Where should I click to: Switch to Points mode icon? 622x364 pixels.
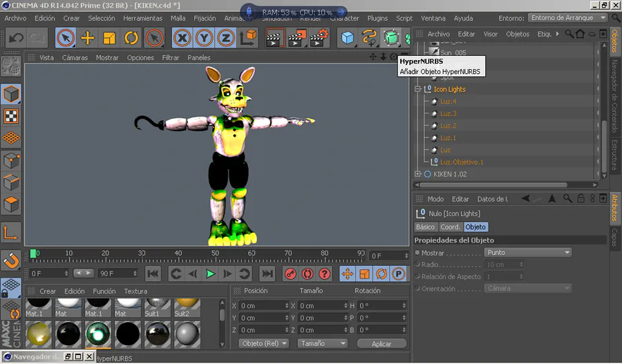(x=11, y=160)
